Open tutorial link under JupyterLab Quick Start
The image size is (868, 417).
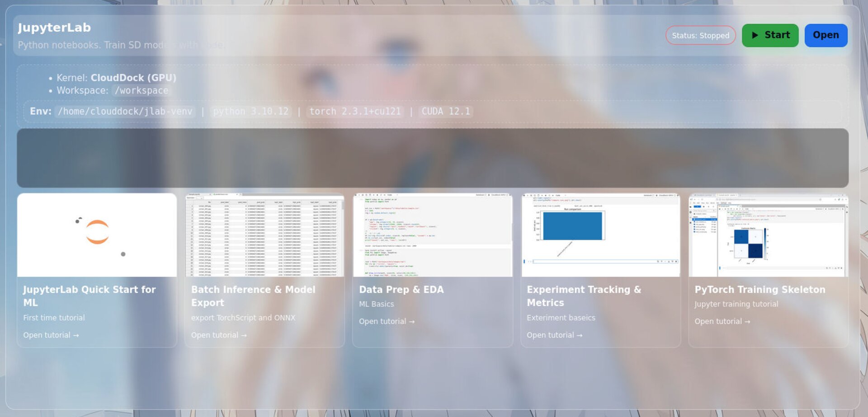click(51, 335)
